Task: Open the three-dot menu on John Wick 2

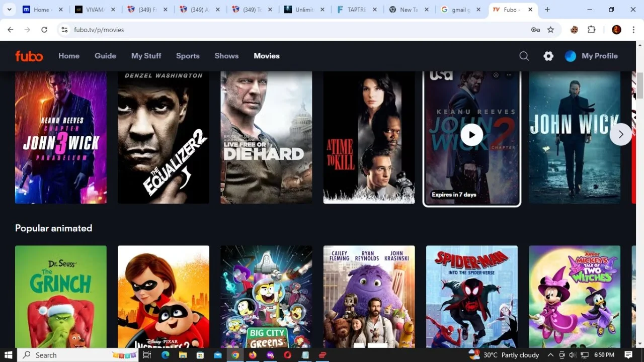Action: coord(509,75)
